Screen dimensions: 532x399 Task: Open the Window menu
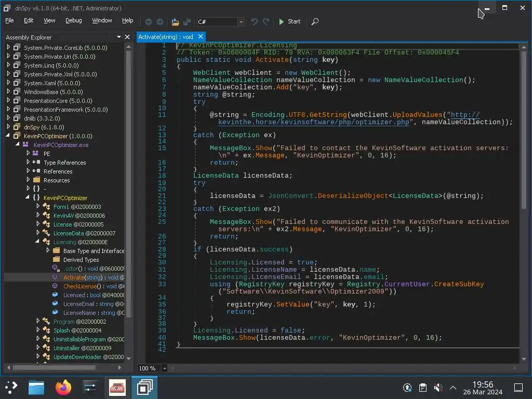click(x=102, y=20)
